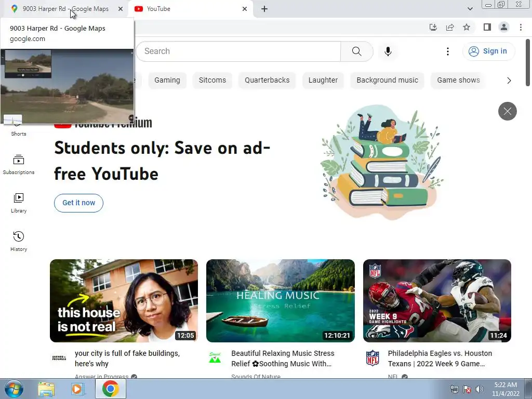Switch to the 9003 Harper Rd Google Maps tab
This screenshot has width=532, height=399.
[64, 9]
